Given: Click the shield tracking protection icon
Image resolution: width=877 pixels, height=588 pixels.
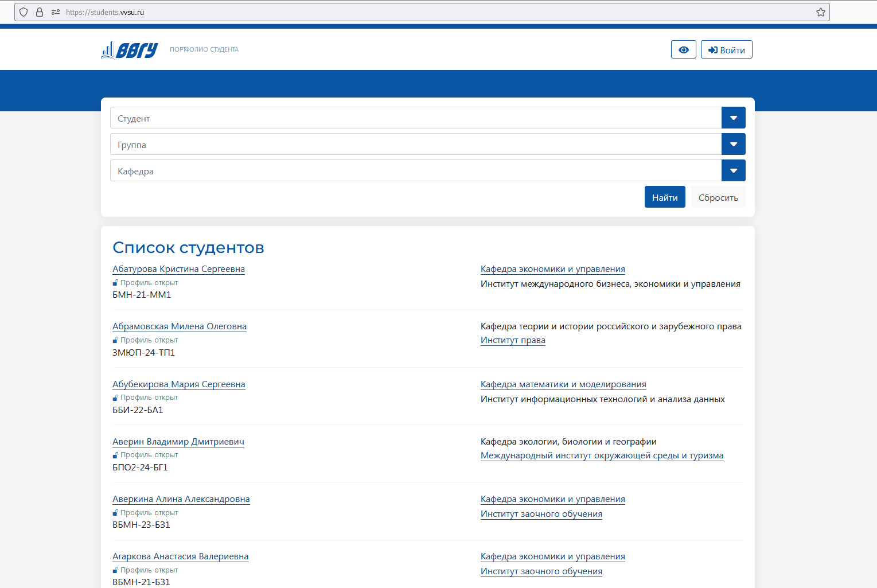Looking at the screenshot, I should [24, 12].
